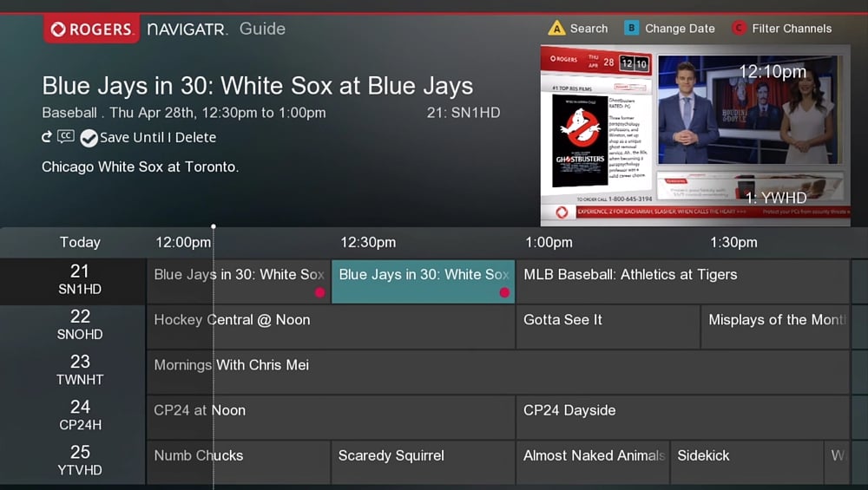Click the 12:30pm time header

click(x=368, y=242)
